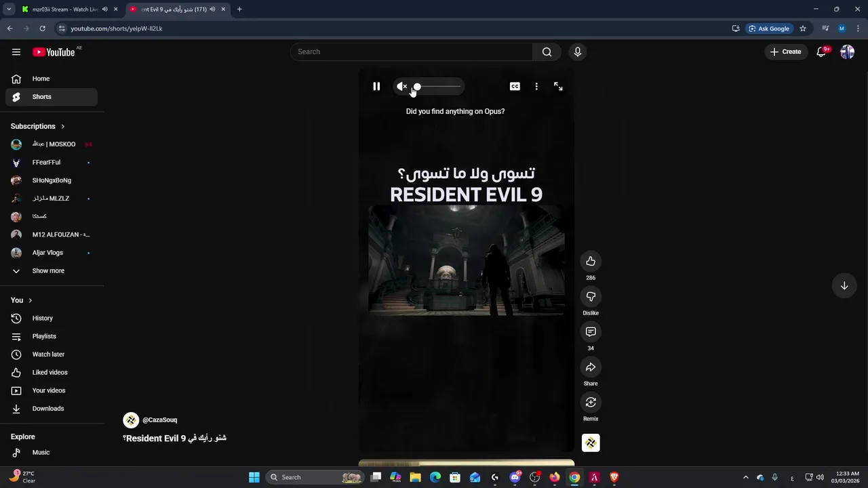This screenshot has width=868, height=488.
Task: Close the YouTube Resident Evil 9 tab
Action: pos(223,9)
